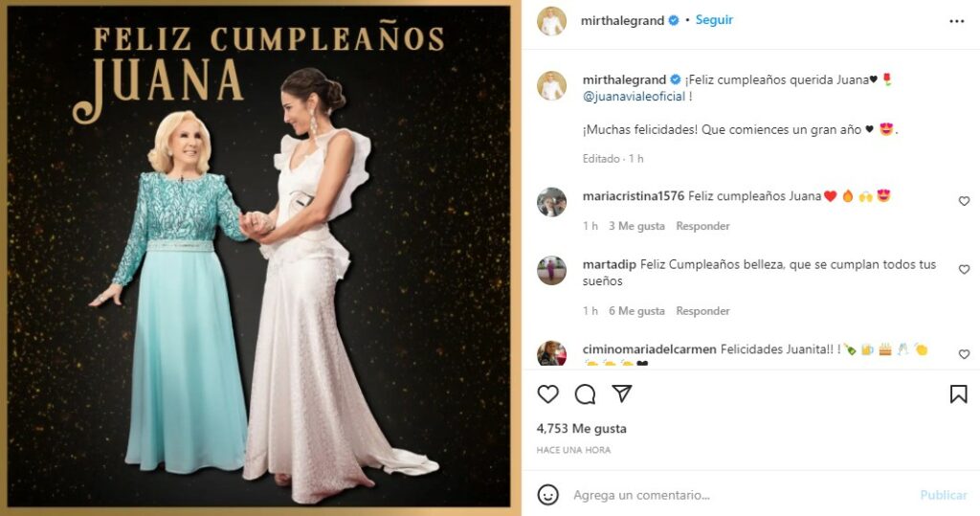Open the comment bubble icon

[x=585, y=394]
